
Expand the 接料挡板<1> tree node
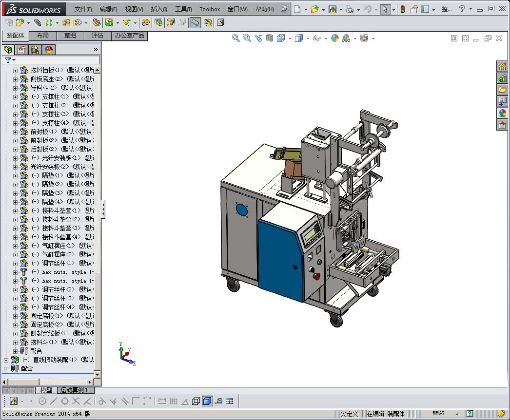pyautogui.click(x=15, y=70)
